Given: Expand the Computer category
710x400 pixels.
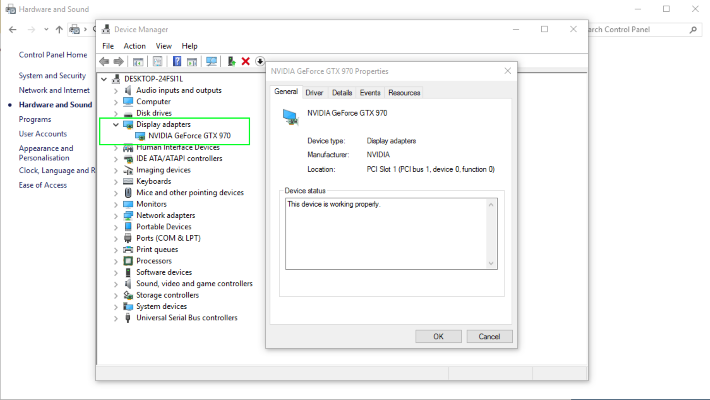Looking at the screenshot, I should pyautogui.click(x=116, y=102).
